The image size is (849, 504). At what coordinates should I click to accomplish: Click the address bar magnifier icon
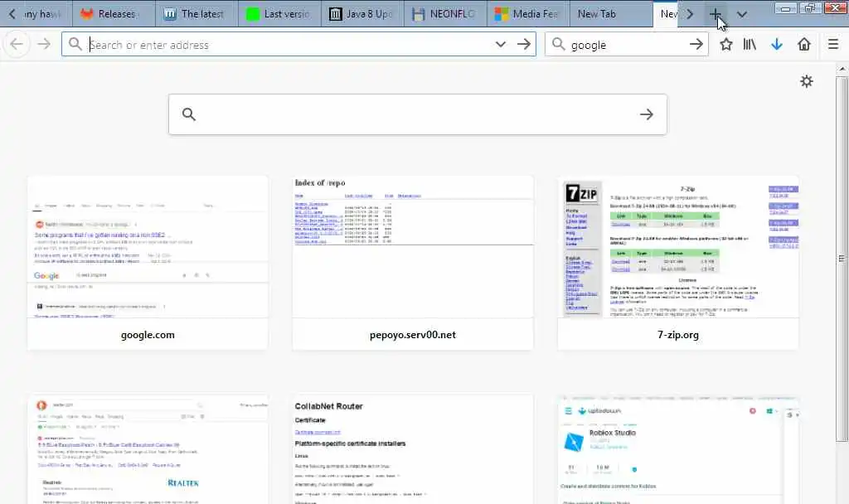pos(75,45)
